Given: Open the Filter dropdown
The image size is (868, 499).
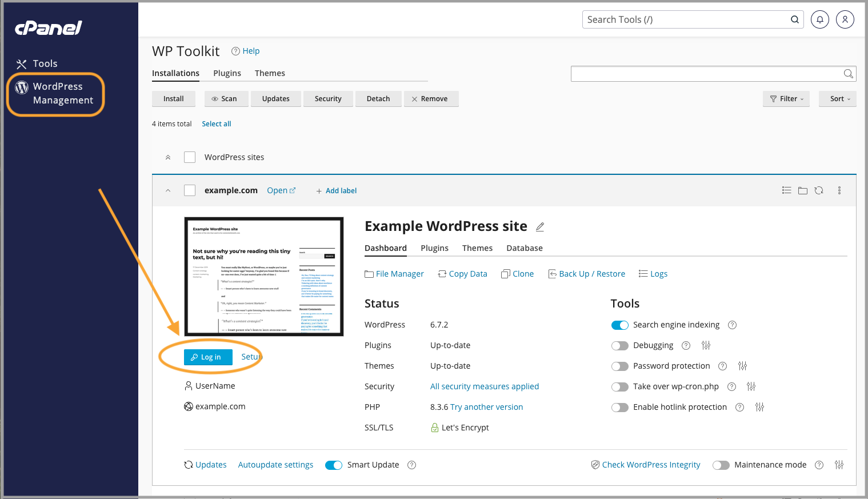Looking at the screenshot, I should (x=786, y=99).
